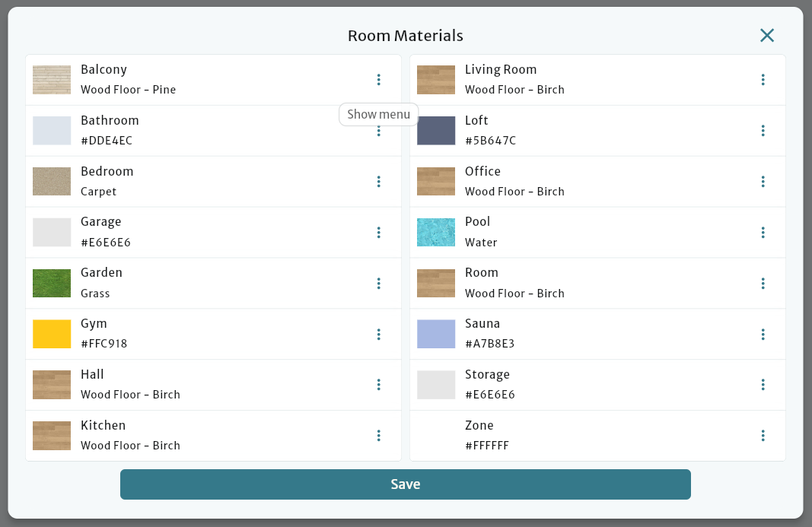Screen dimensions: 812x527
Task: Show the menu for Storage
Action: tap(763, 385)
